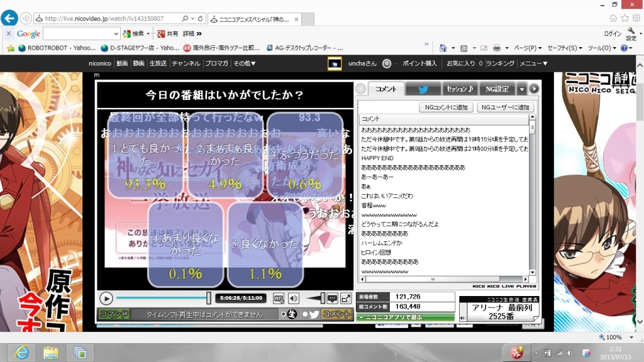Viewport: 644px width, 362px height.
Task: Click the NGユーザーに追加 button
Action: 505,107
